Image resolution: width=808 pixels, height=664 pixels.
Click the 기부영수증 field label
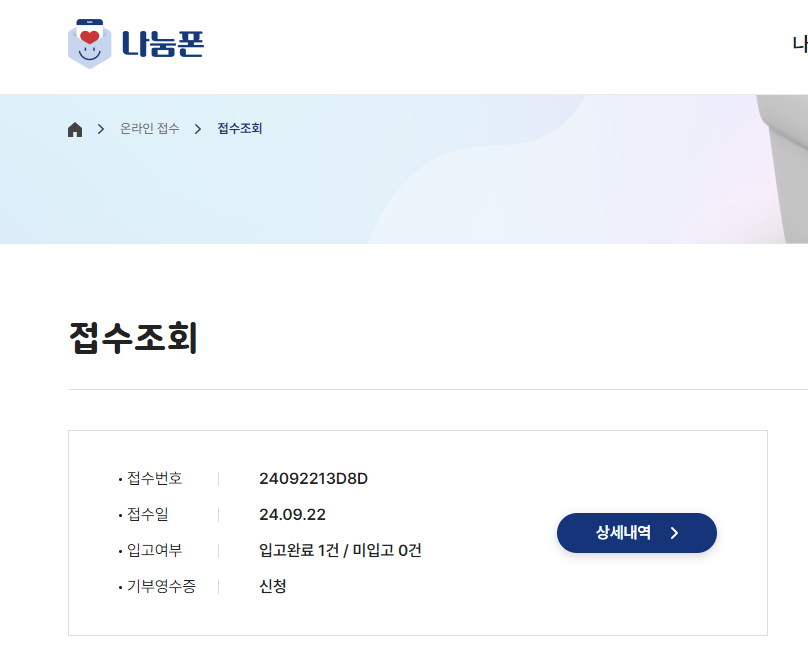[161, 586]
